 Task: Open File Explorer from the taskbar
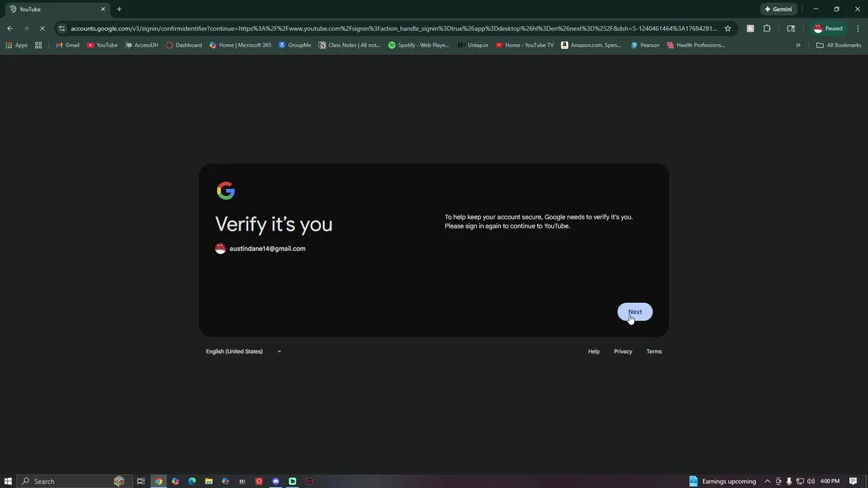tap(209, 481)
